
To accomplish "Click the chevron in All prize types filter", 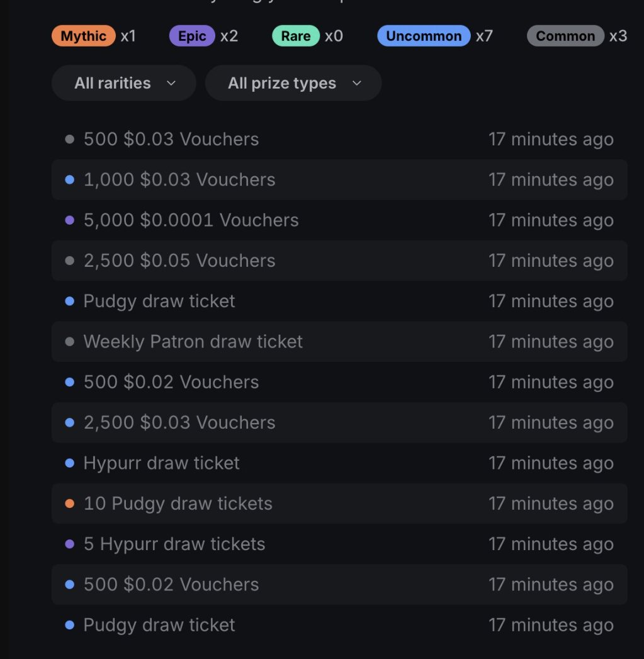I will pos(357,83).
